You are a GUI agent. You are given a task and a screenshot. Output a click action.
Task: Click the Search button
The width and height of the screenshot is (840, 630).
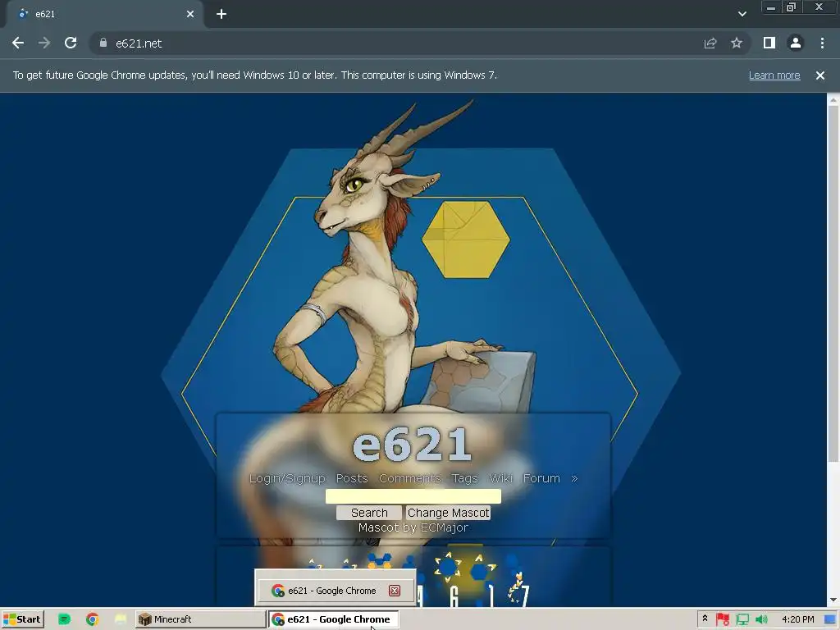point(369,513)
